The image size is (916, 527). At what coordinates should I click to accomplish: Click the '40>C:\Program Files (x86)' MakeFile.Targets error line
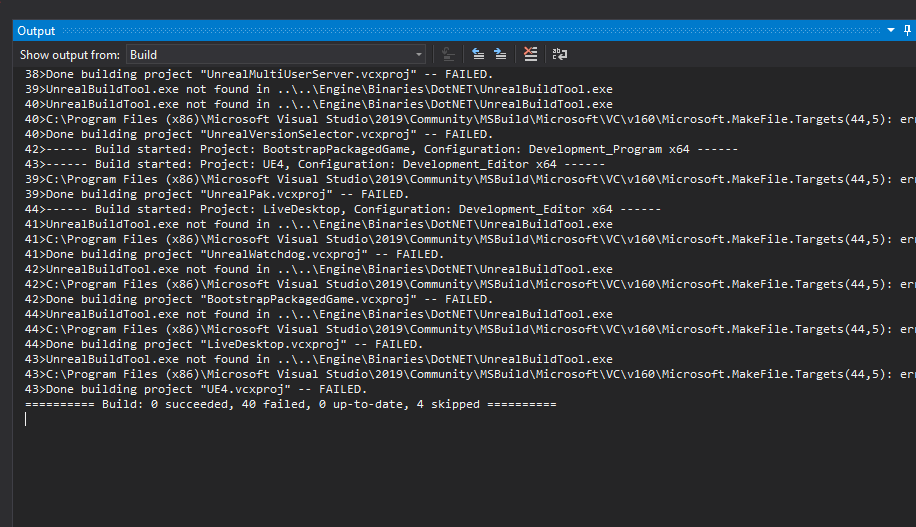[470, 119]
